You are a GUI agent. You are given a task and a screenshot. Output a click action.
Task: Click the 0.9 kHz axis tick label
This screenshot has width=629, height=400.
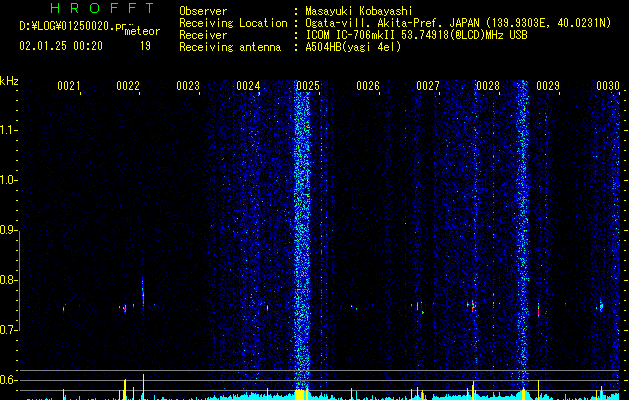coord(8,230)
